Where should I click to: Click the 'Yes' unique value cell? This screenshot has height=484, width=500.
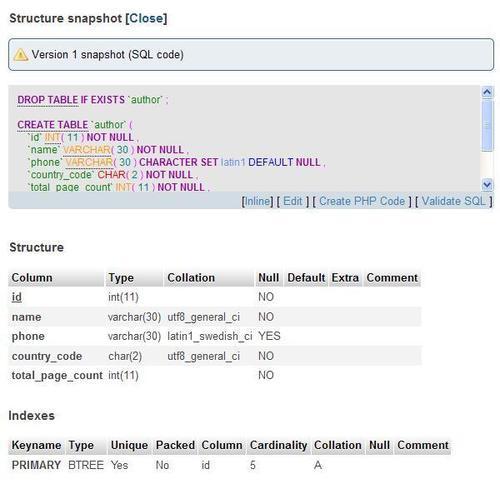click(119, 465)
